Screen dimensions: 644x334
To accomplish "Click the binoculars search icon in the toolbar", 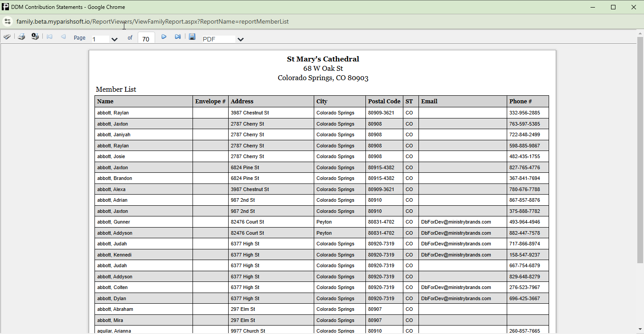I will point(7,37).
